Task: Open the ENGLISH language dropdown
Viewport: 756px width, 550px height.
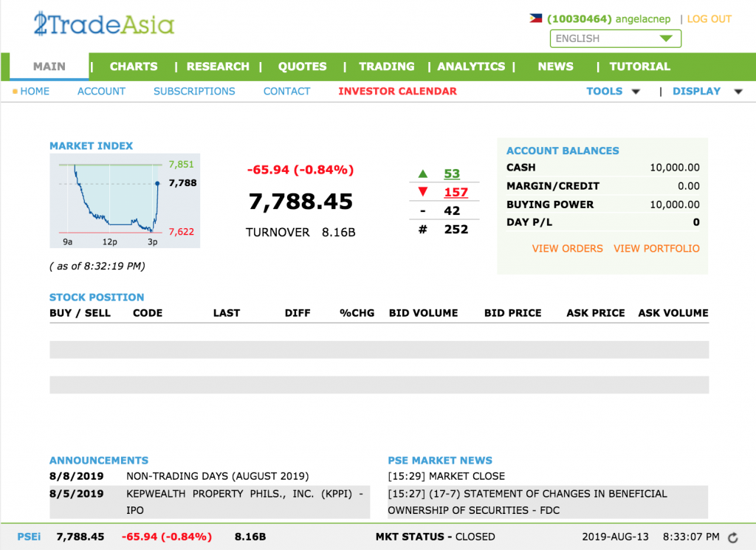Action: pos(615,38)
